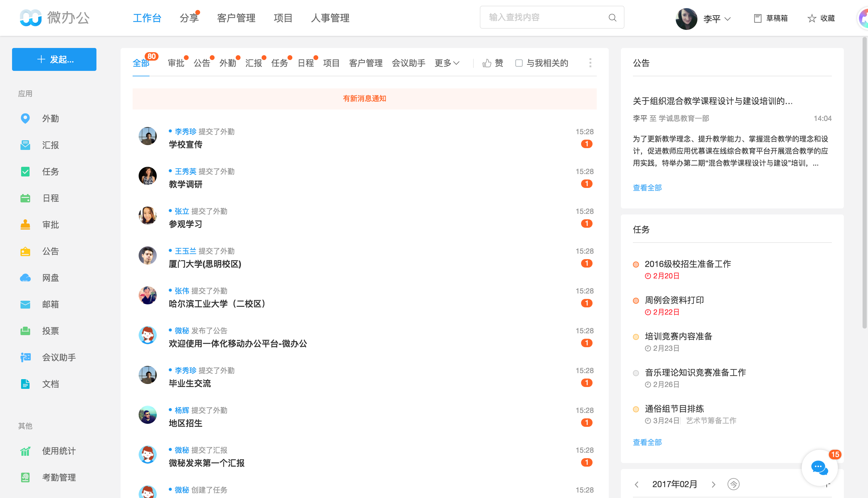
Task: Click the 微办公 logo
Action: tap(55, 18)
